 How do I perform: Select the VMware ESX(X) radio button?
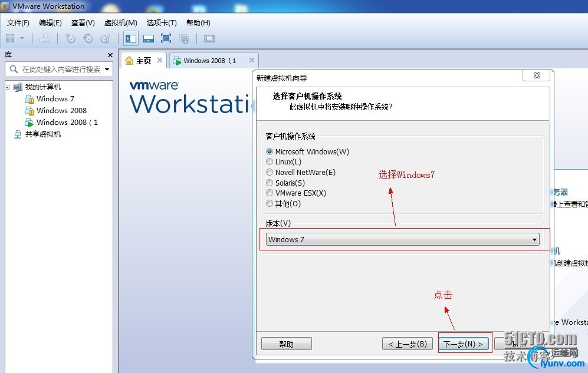click(x=270, y=193)
